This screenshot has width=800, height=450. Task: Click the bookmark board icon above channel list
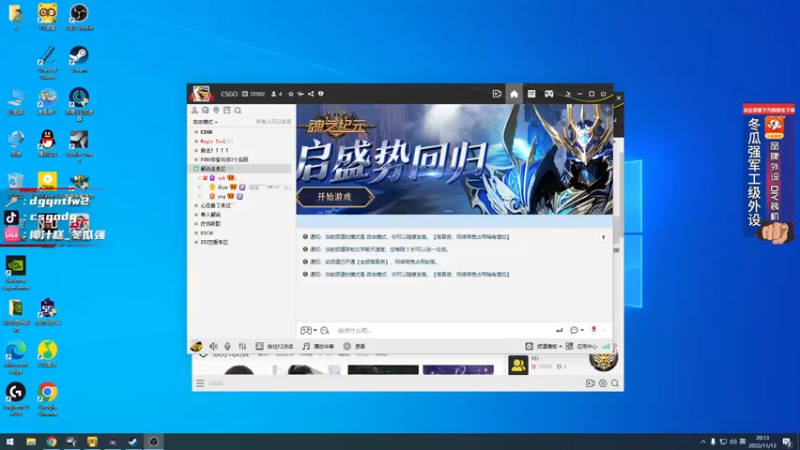[x=227, y=110]
